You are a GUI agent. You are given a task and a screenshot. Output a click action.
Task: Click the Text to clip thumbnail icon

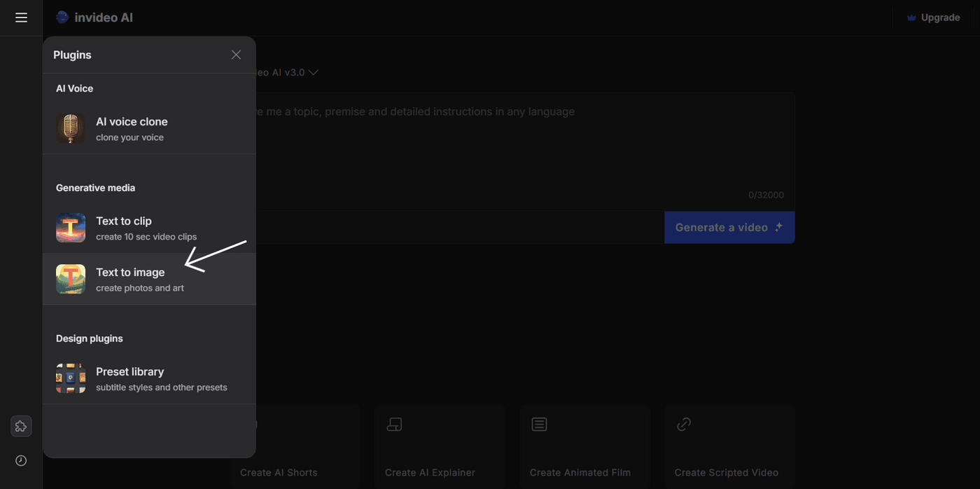point(71,228)
